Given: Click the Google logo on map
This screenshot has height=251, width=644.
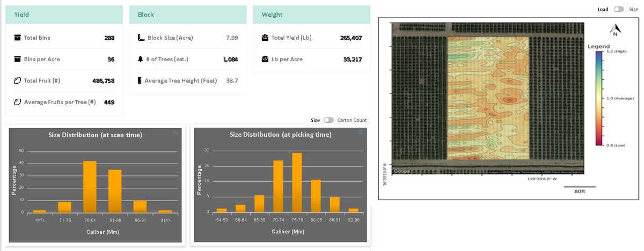Looking at the screenshot, I should tap(402, 171).
